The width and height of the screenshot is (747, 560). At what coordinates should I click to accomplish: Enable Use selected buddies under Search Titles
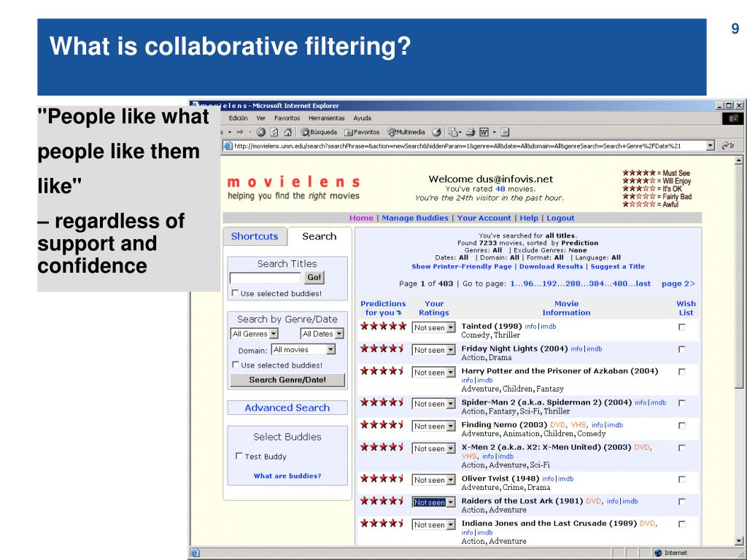235,293
